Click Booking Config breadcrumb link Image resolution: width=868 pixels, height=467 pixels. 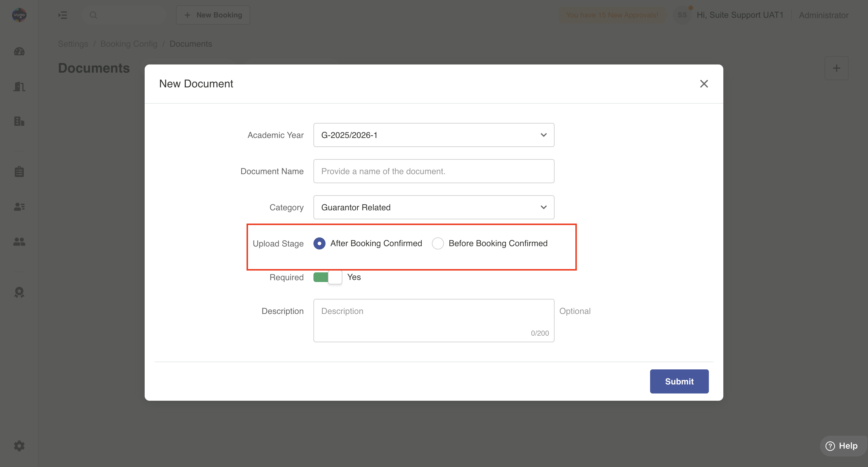pyautogui.click(x=129, y=44)
